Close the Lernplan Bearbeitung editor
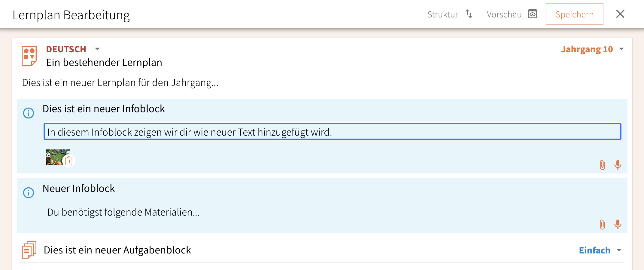 point(620,14)
